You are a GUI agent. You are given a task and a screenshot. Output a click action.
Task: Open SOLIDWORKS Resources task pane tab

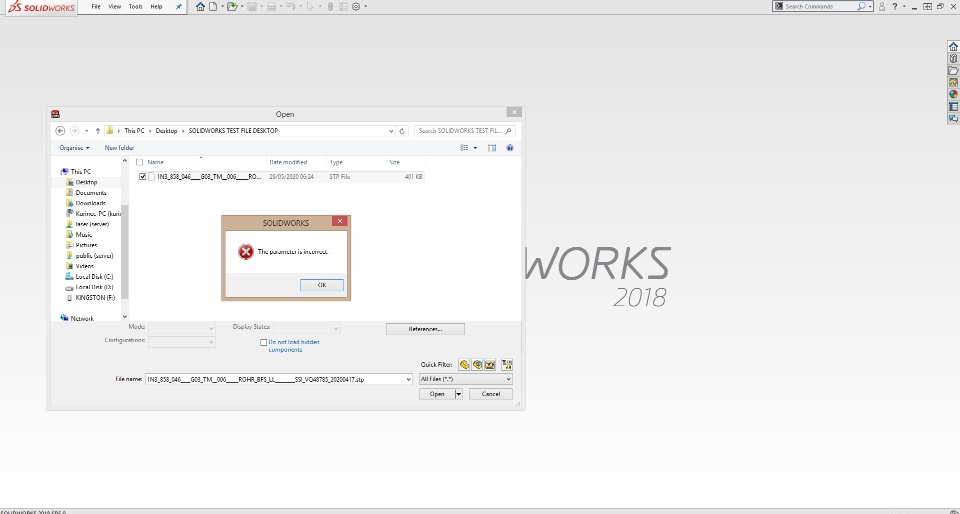[x=953, y=47]
